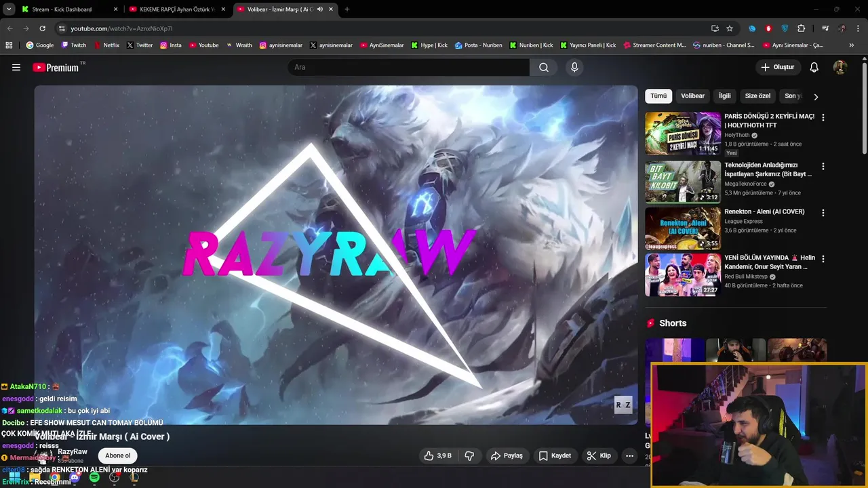
Task: Open the Red Bull Miksteyp video thumbnail
Action: 683,274
